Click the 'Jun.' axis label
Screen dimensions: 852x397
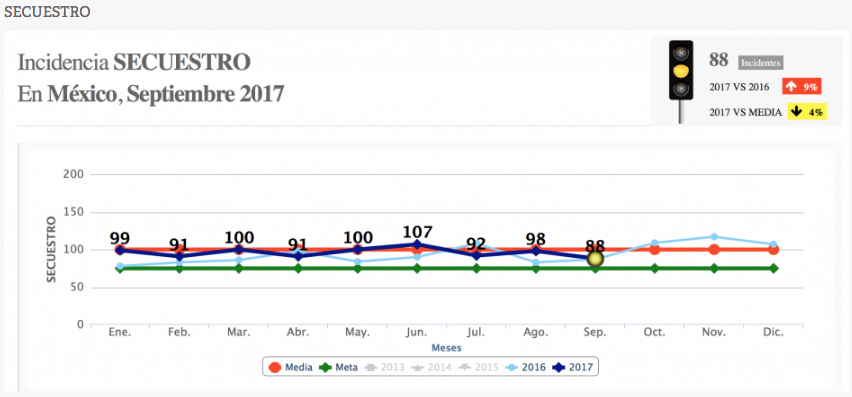pyautogui.click(x=417, y=332)
